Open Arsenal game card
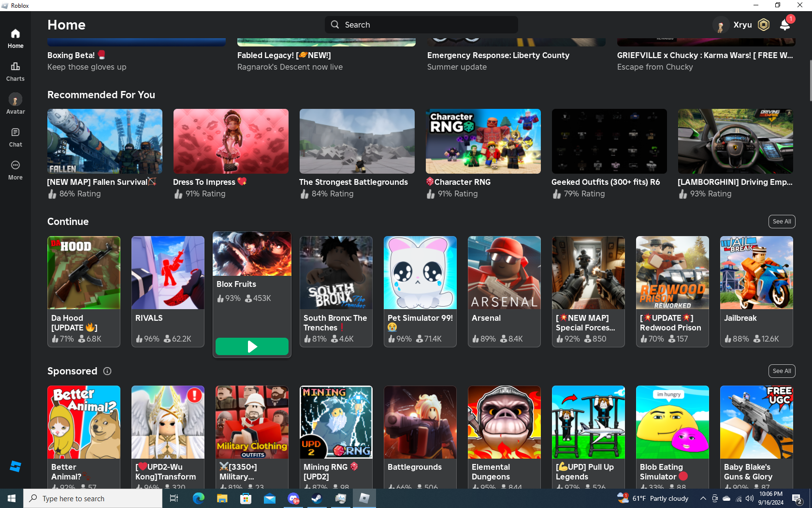The height and width of the screenshot is (508, 812). point(504,291)
